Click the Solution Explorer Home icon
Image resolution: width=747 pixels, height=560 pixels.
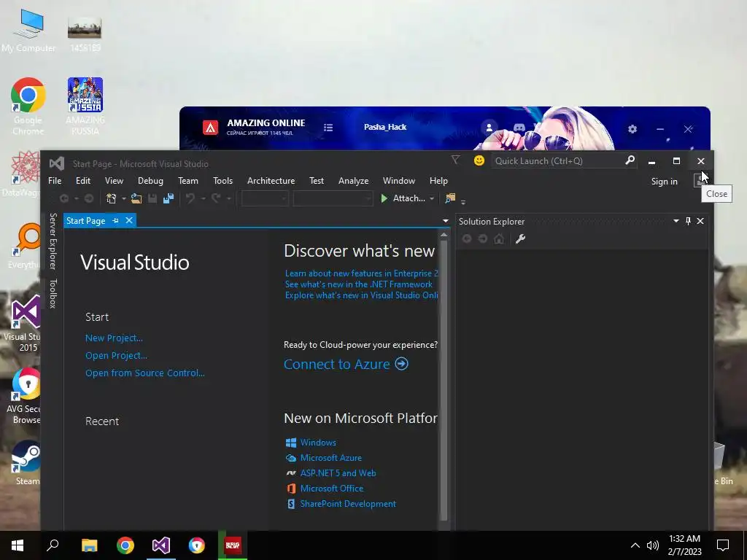click(499, 238)
